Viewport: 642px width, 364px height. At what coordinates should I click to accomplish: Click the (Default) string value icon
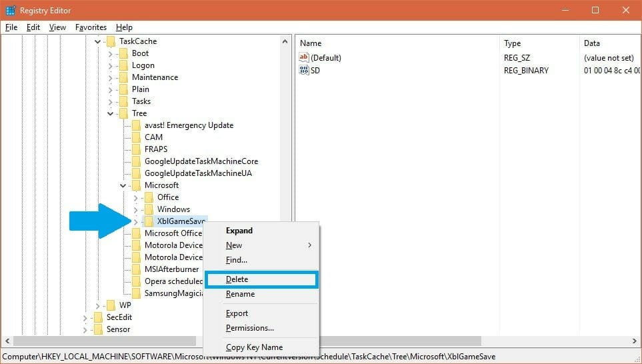point(304,57)
